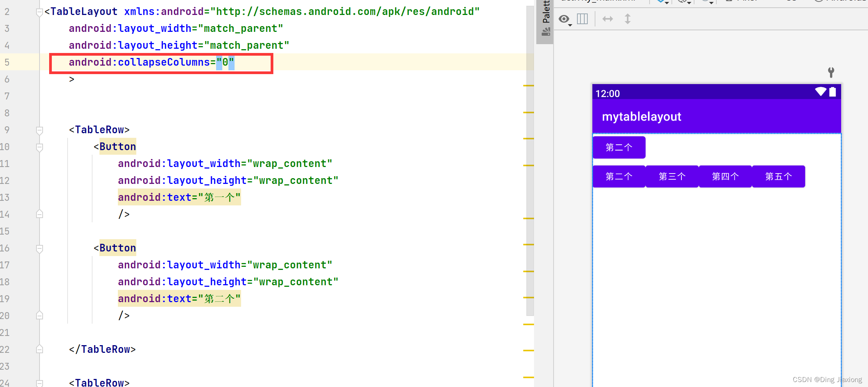
Task: Click the TableLayout opening tag name
Action: (x=84, y=12)
